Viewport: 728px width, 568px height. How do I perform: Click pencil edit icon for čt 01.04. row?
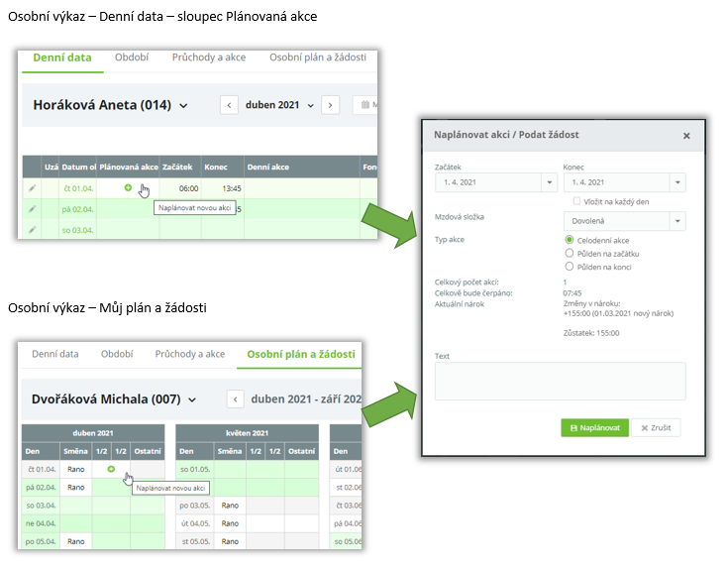[x=32, y=187]
